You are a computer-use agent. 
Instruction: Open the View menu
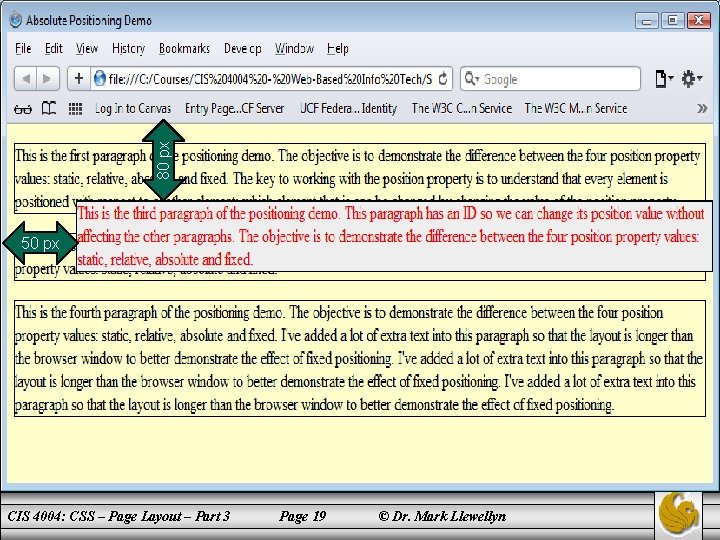(x=87, y=49)
